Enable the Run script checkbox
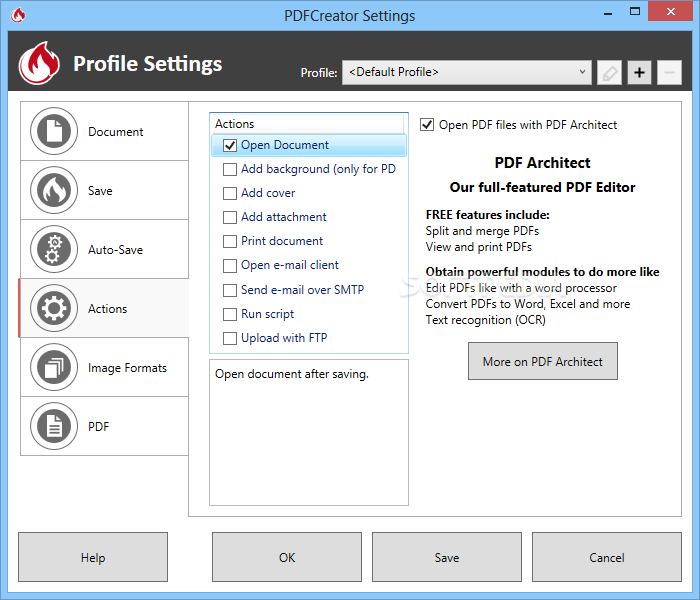This screenshot has width=700, height=600. (230, 314)
